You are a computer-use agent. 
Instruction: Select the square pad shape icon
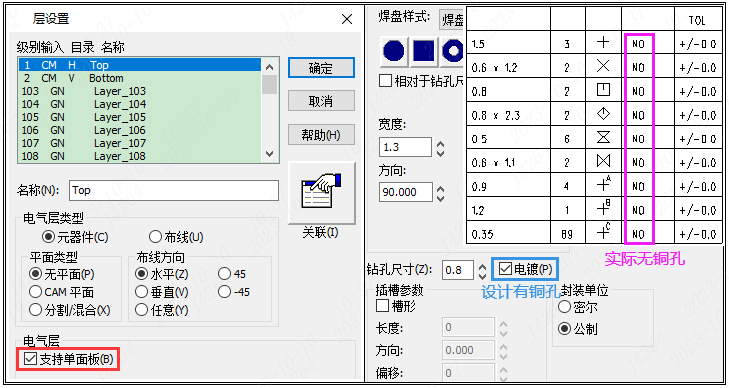[x=423, y=51]
